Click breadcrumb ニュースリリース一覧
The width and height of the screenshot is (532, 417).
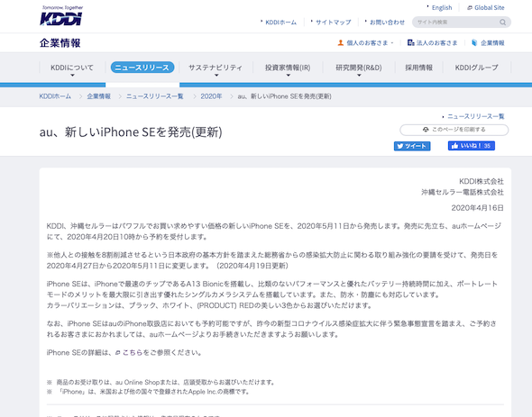pyautogui.click(x=155, y=96)
